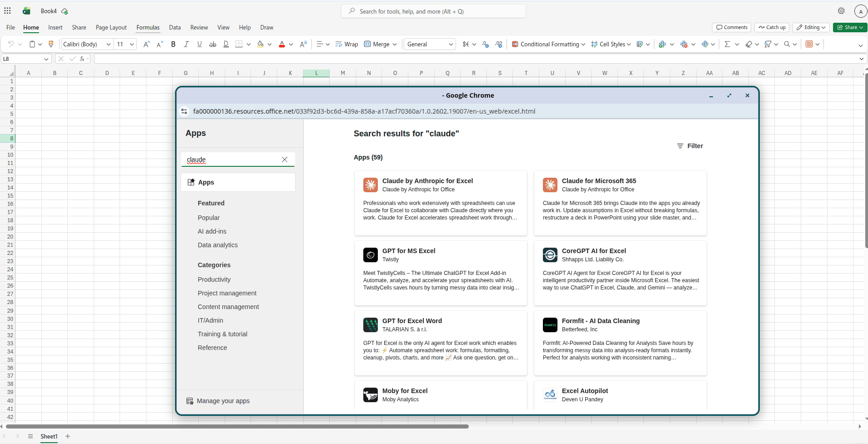Click the Add-ins icon in the ribbon
This screenshot has height=444, width=868.
point(809,44)
